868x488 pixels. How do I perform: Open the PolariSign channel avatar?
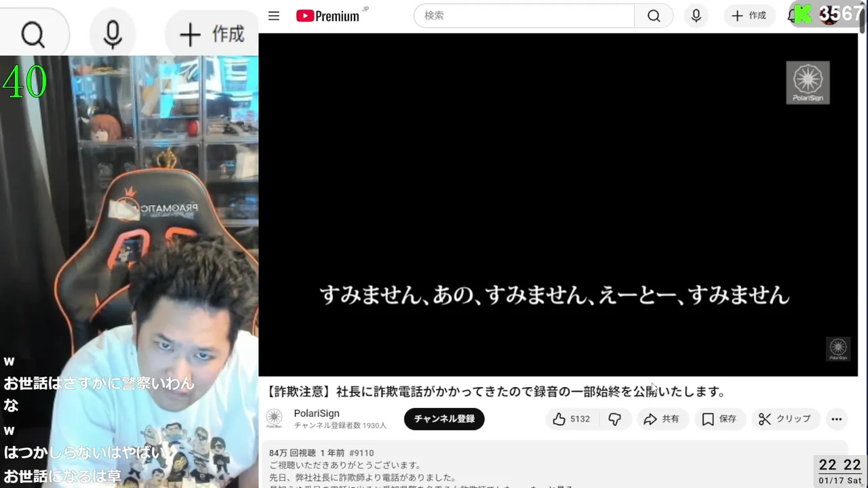click(275, 418)
